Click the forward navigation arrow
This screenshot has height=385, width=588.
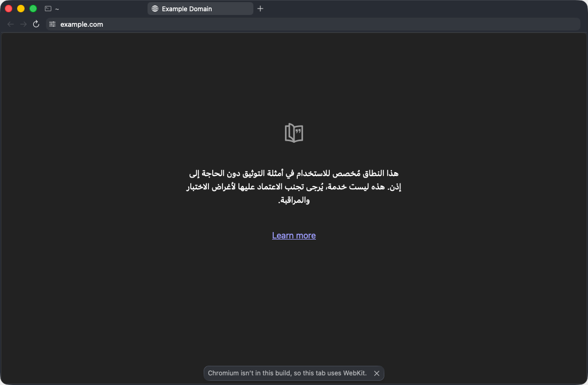[23, 24]
